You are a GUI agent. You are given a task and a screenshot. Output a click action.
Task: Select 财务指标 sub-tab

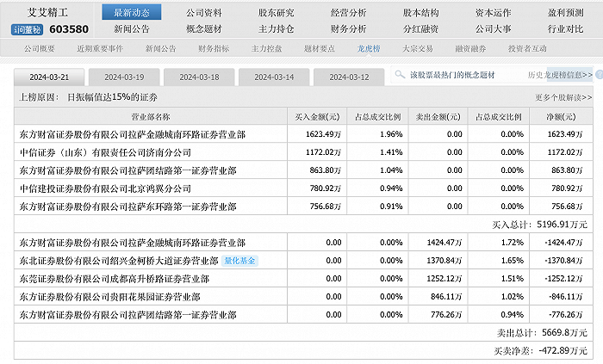(x=214, y=49)
